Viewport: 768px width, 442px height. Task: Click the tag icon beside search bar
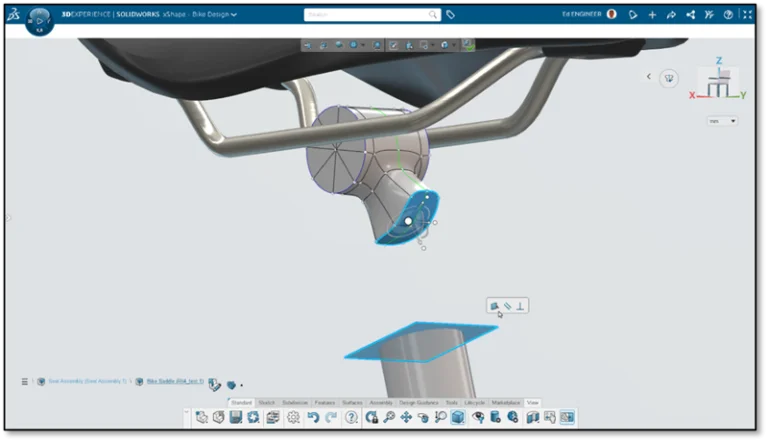pos(451,15)
